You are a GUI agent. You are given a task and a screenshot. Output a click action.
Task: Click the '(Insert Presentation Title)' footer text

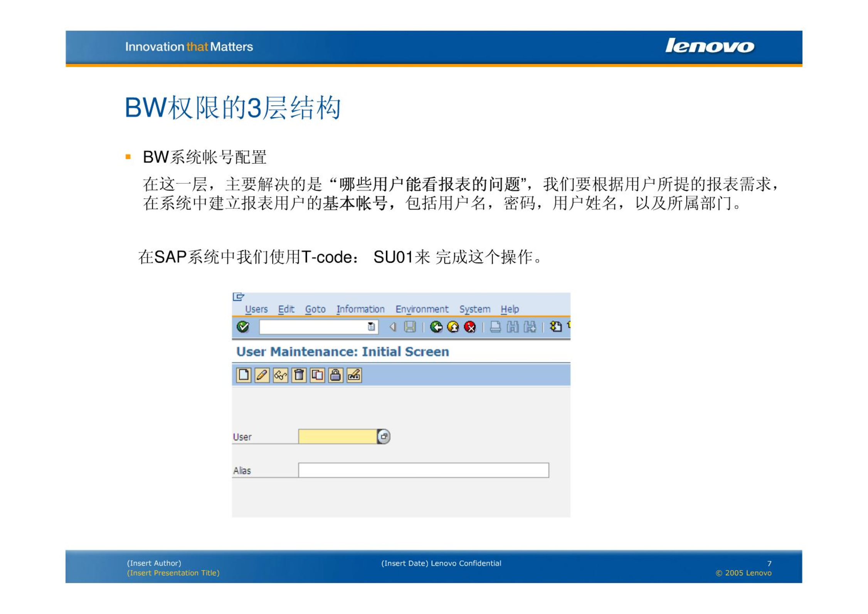tap(173, 573)
